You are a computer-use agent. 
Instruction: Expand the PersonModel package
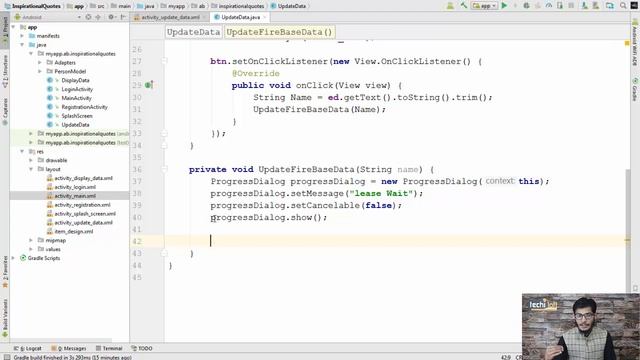(40, 71)
